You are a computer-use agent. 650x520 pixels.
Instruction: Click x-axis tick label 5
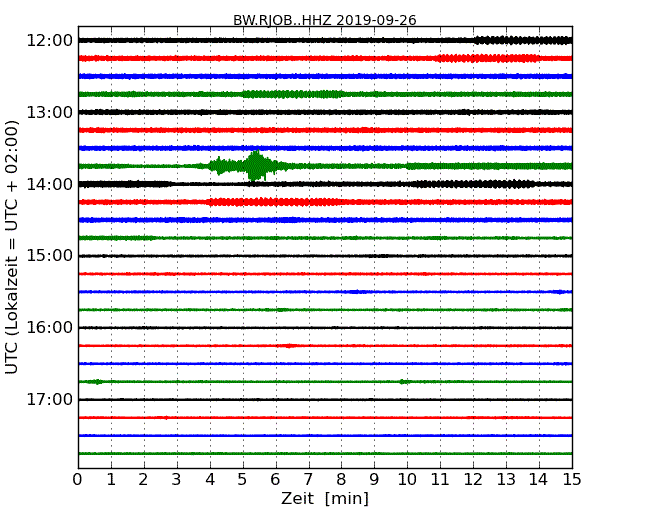pos(243,479)
